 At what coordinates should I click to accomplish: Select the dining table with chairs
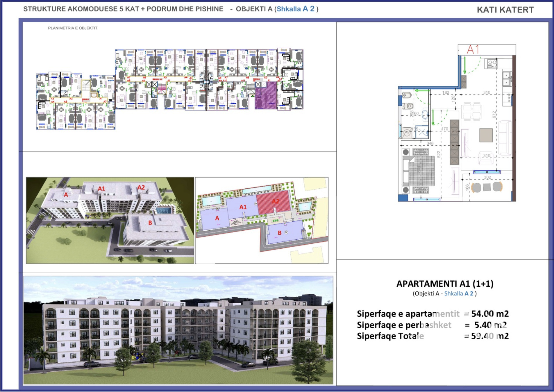472,111
